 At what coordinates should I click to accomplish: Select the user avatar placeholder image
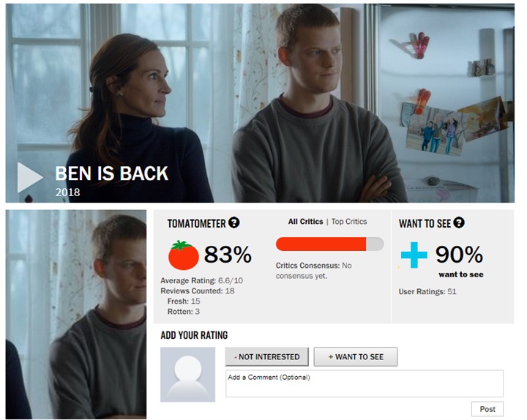[x=187, y=375]
